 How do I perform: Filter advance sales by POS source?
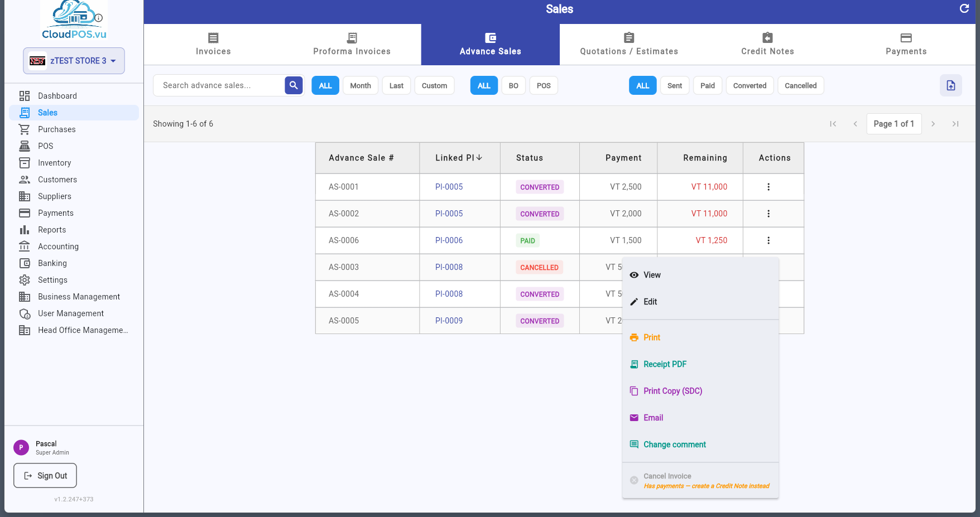(544, 85)
